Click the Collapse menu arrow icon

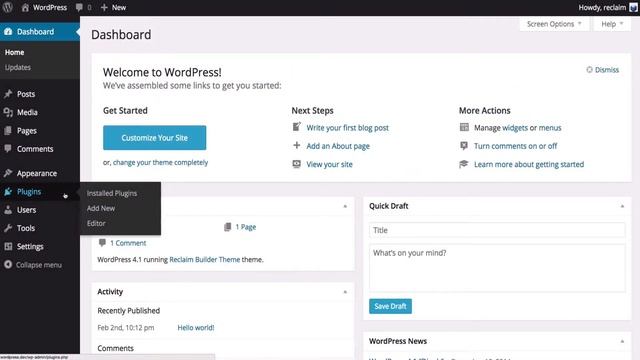(x=8, y=265)
